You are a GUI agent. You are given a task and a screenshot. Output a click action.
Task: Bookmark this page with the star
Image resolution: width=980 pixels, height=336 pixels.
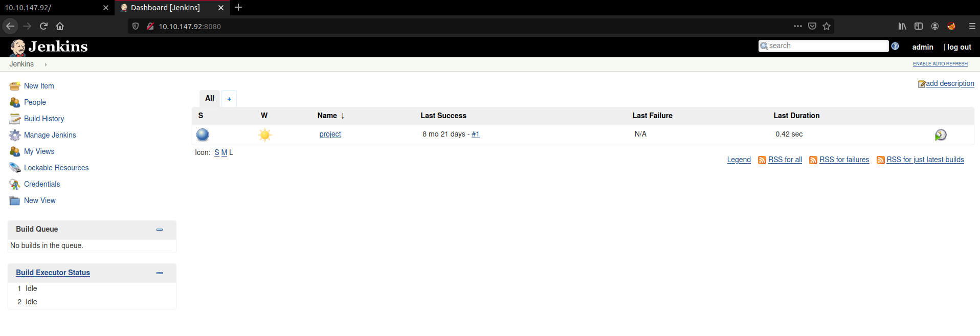827,26
